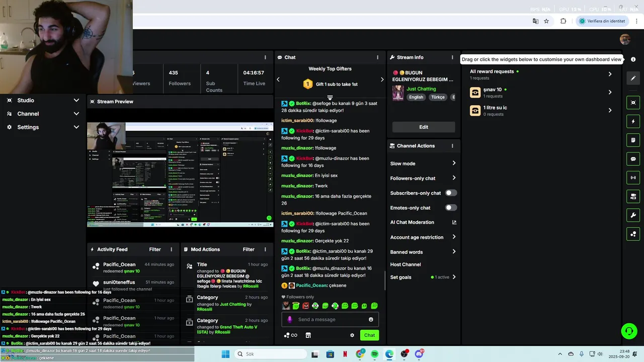Expand Account age restriction options
Viewport: 644px width, 362px height.
coord(454,237)
